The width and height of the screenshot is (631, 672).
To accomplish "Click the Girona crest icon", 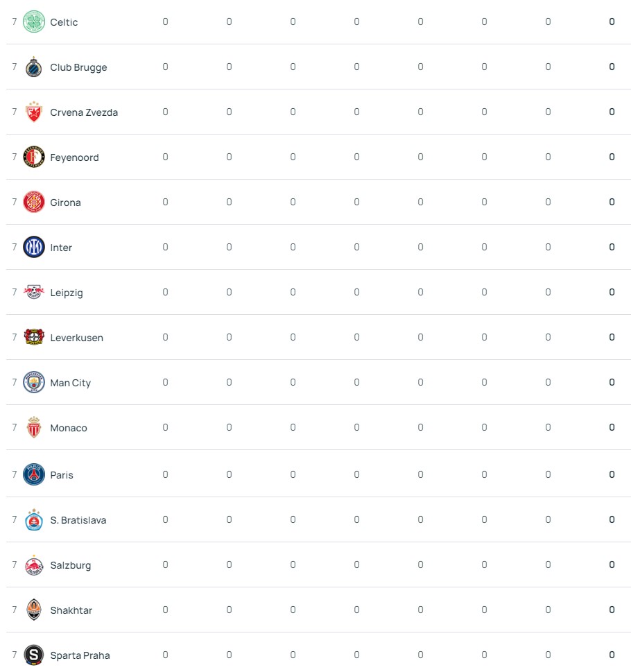I will point(34,203).
